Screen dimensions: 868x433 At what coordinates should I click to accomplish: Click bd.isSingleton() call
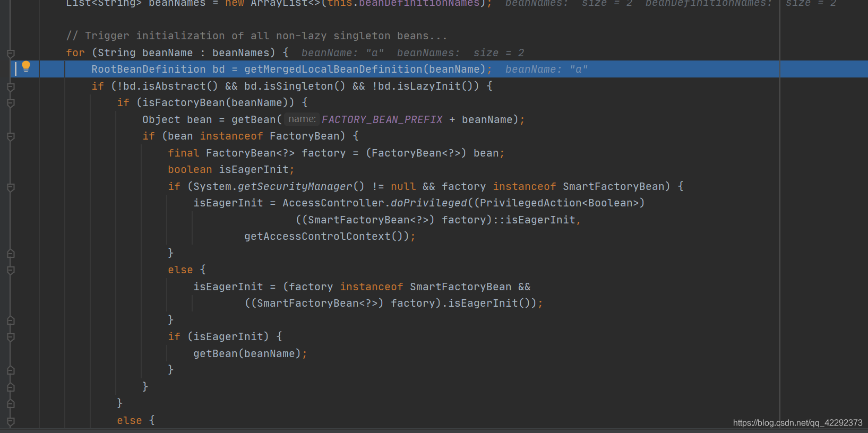[295, 86]
